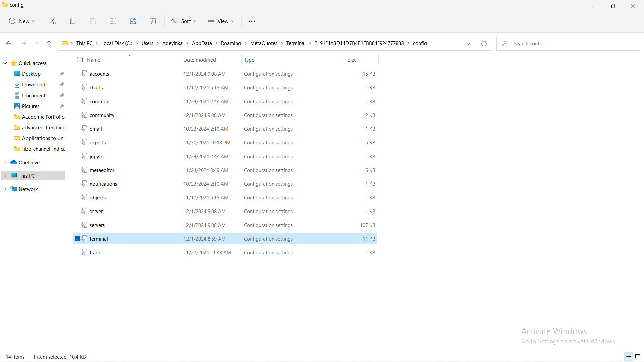This screenshot has height=362, width=644.
Task: Sort by Date modified column header
Action: pos(200,60)
